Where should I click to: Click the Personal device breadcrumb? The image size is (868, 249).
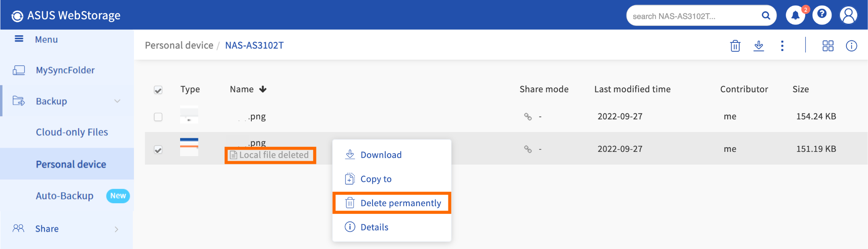pos(179,45)
